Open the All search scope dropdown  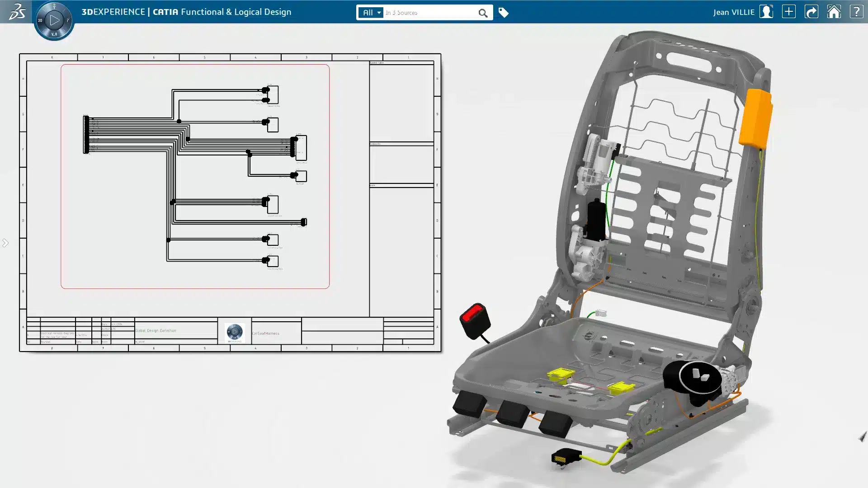click(x=370, y=13)
